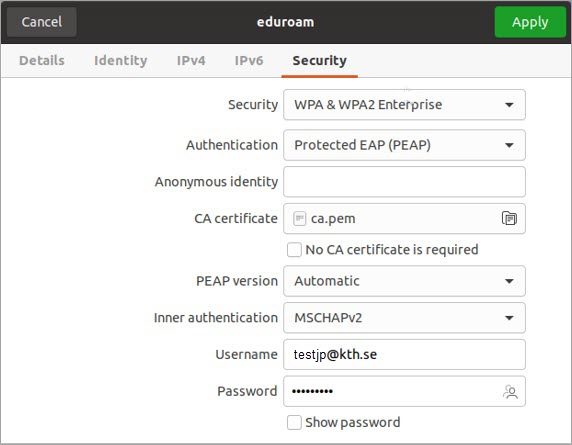The image size is (572, 445).
Task: Switch to the Identity tab
Action: point(121,61)
